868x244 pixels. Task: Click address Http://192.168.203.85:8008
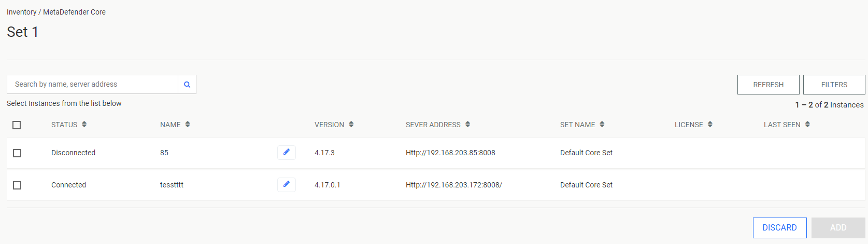450,153
